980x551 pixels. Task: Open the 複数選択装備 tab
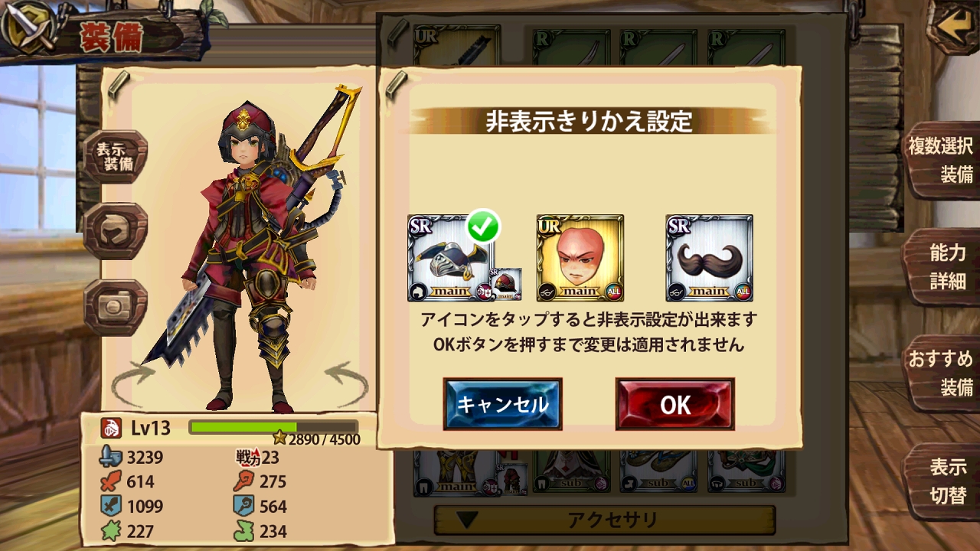tap(942, 160)
